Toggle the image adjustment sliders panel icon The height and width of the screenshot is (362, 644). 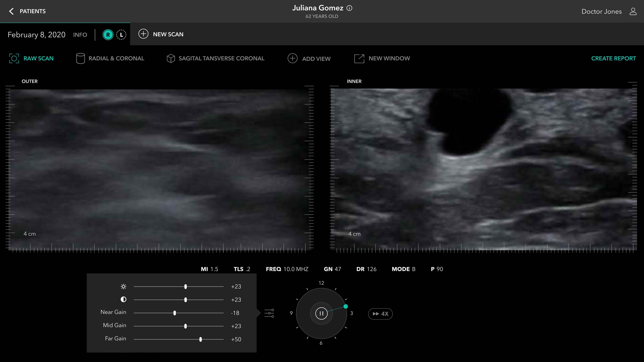[x=269, y=313]
